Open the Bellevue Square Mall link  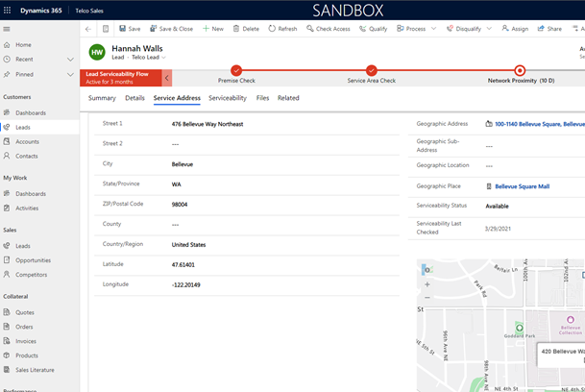point(524,186)
